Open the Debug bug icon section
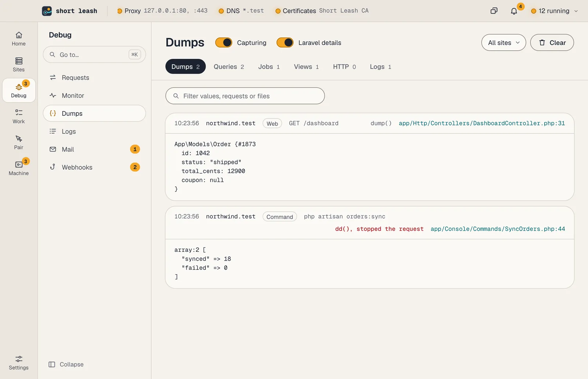The height and width of the screenshot is (379, 588). (19, 90)
